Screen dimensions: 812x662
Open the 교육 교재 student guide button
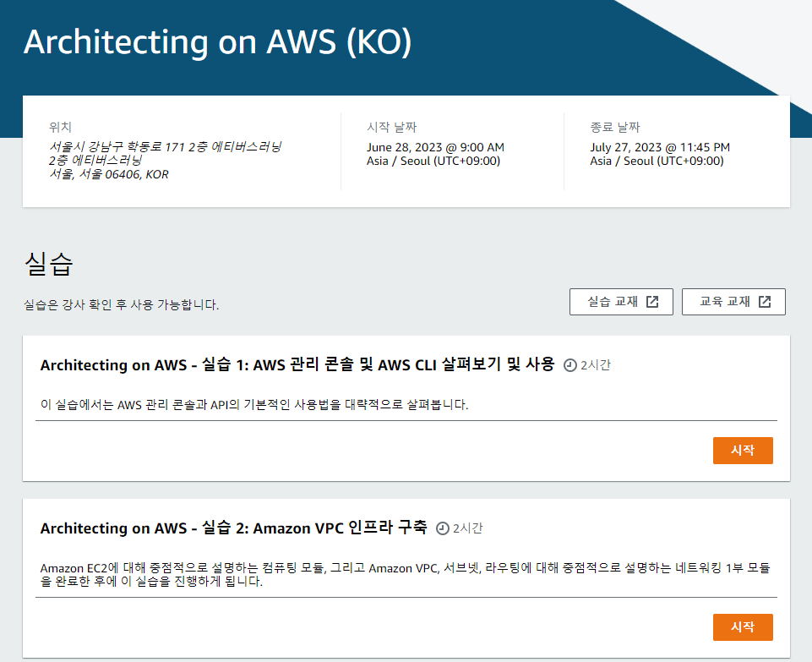733,302
